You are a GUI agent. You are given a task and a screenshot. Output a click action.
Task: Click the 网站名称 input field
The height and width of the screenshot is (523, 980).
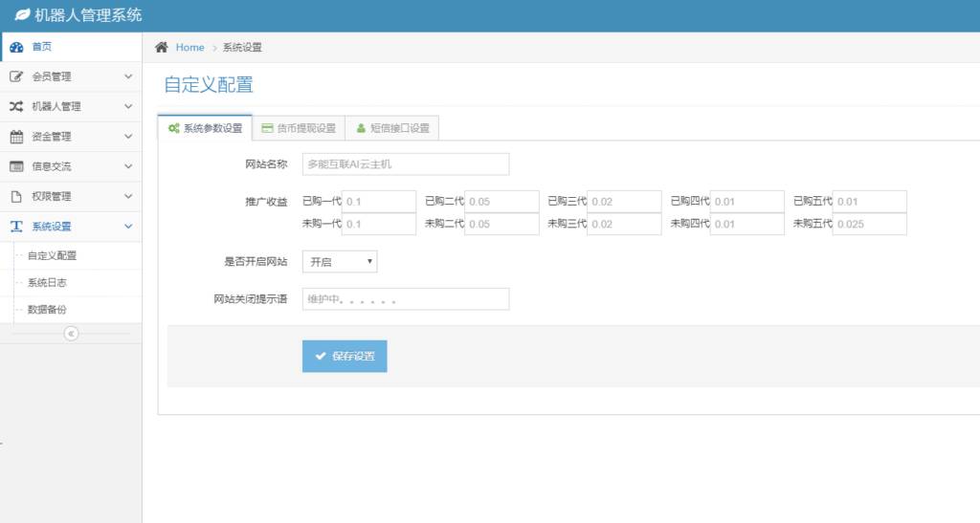[x=406, y=163]
